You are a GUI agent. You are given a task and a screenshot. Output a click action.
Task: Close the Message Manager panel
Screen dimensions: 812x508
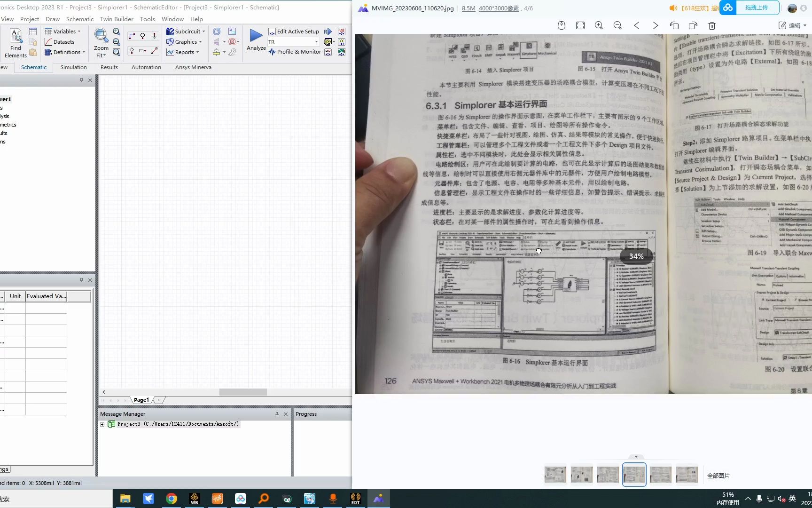(286, 414)
